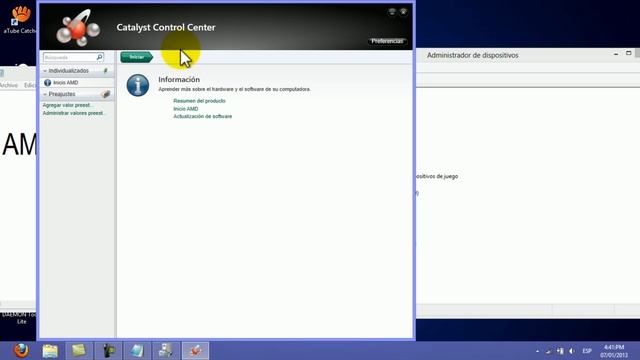640x360 pixels.
Task: Click the volume speaker tray icon
Action: 571,351
